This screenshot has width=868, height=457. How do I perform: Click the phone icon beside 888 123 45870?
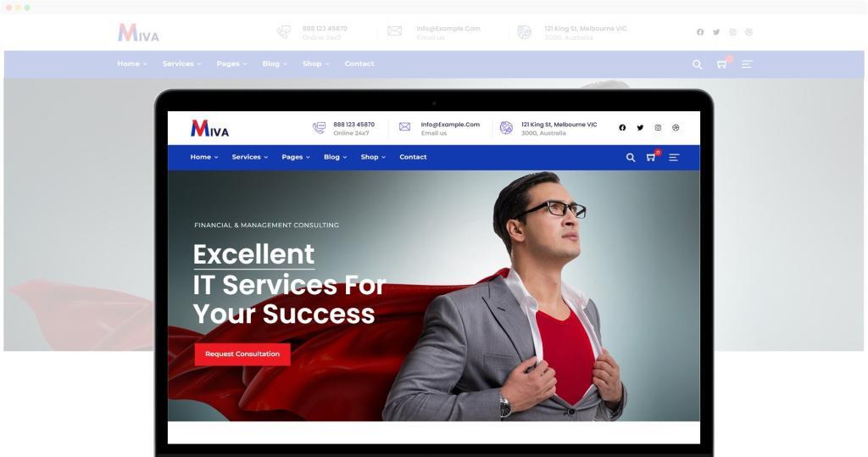[319, 128]
